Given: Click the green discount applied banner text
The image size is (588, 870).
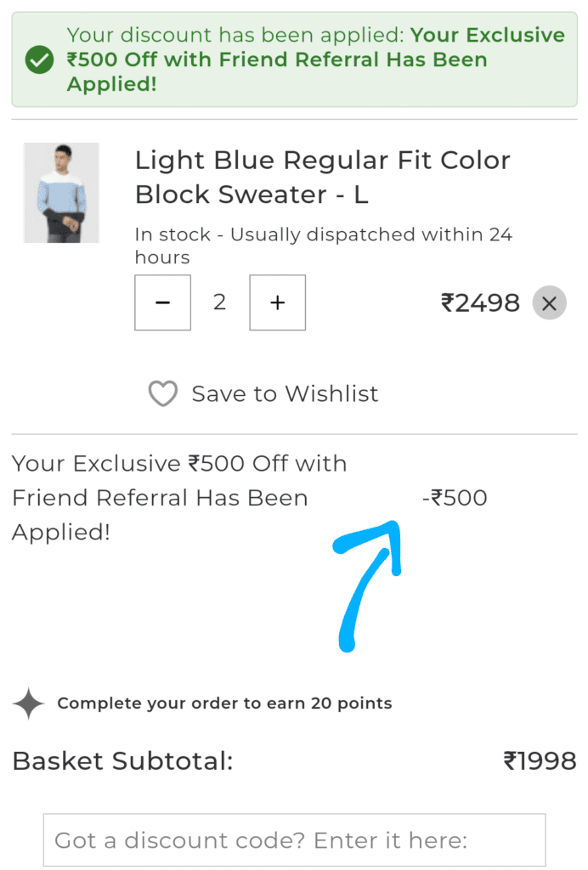Looking at the screenshot, I should pyautogui.click(x=315, y=59).
